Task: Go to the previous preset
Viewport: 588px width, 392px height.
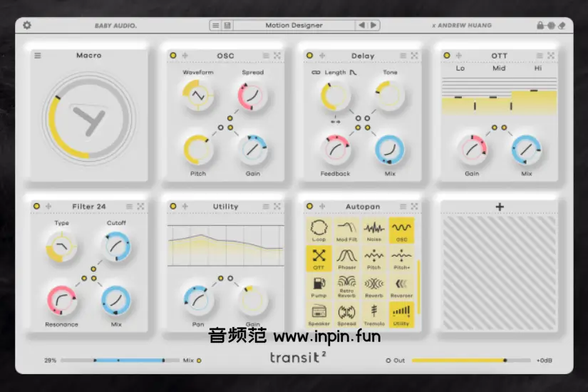Action: tap(361, 25)
